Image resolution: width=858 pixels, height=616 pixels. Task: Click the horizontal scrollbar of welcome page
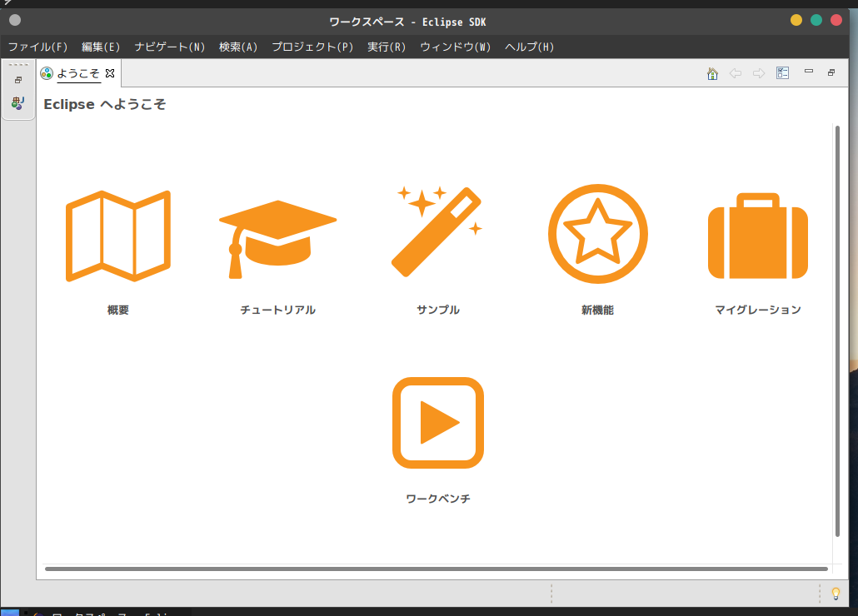point(436,569)
